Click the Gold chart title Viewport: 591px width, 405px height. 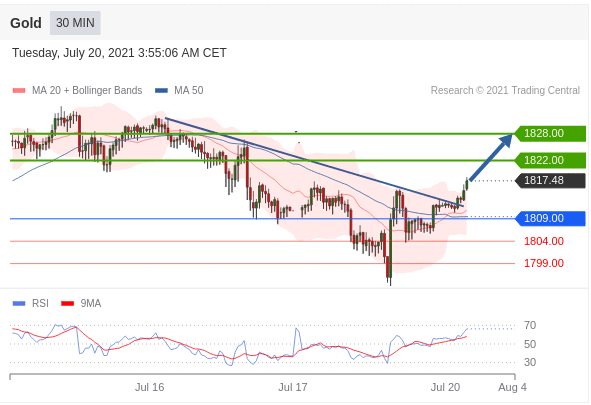(26, 23)
